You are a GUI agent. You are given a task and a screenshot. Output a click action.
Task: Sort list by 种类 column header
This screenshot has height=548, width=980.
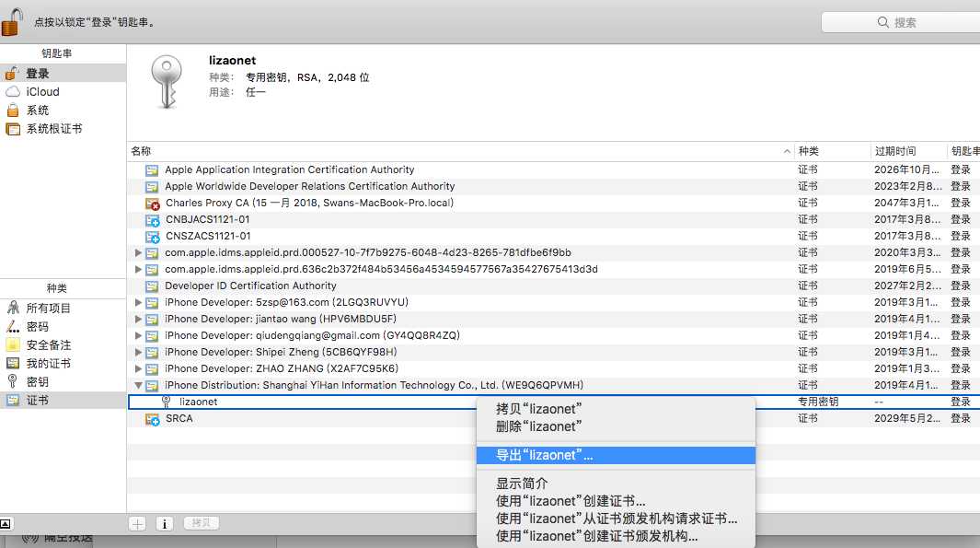(832, 151)
